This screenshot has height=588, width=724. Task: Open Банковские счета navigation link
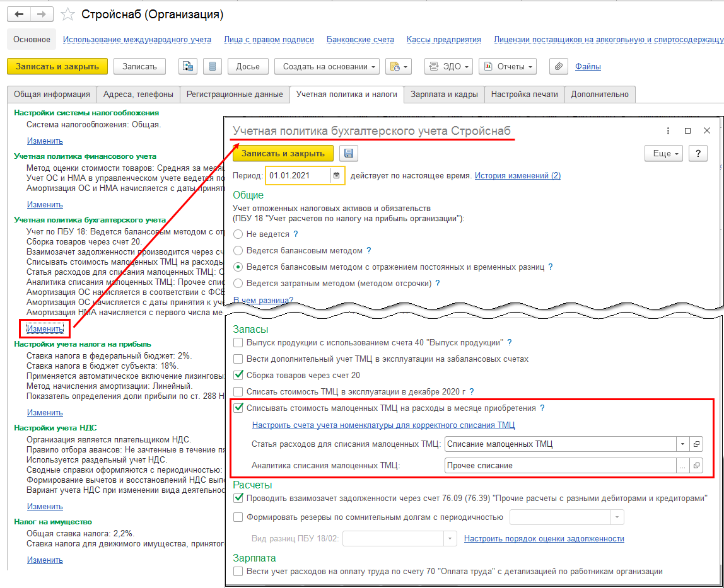tap(360, 40)
